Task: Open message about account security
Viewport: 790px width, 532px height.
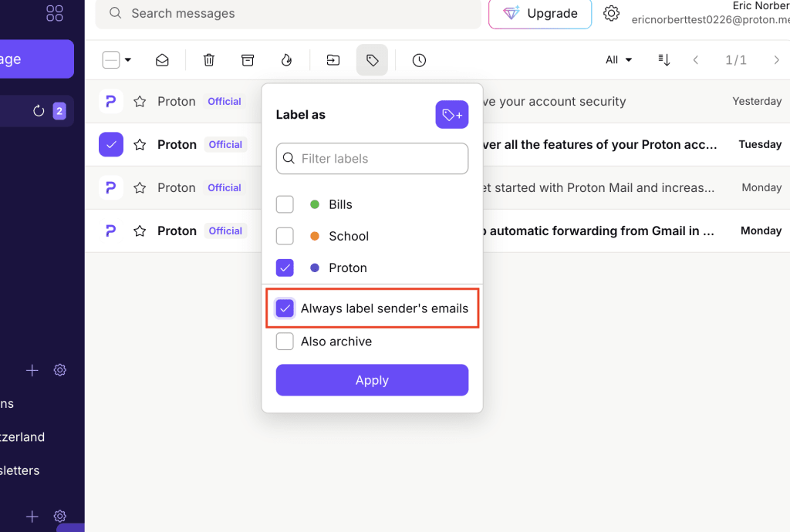Action: pyautogui.click(x=554, y=102)
